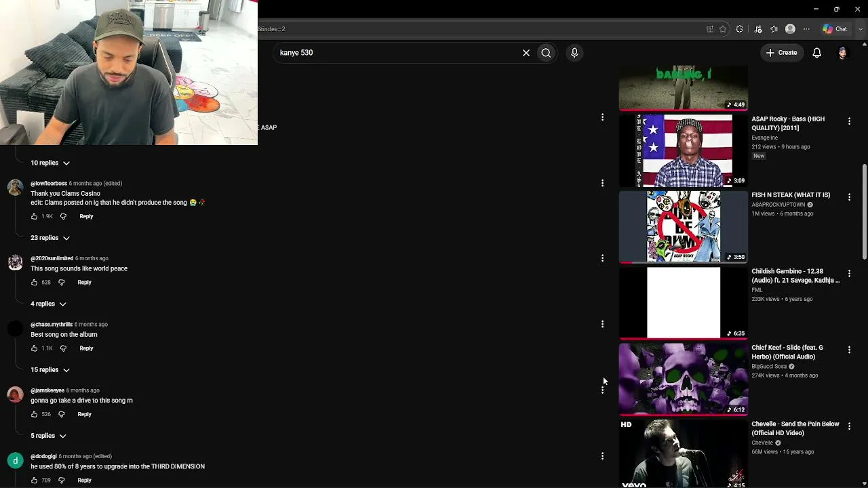The image size is (868, 488).
Task: Click the app install icon in address bar
Action: pyautogui.click(x=710, y=29)
